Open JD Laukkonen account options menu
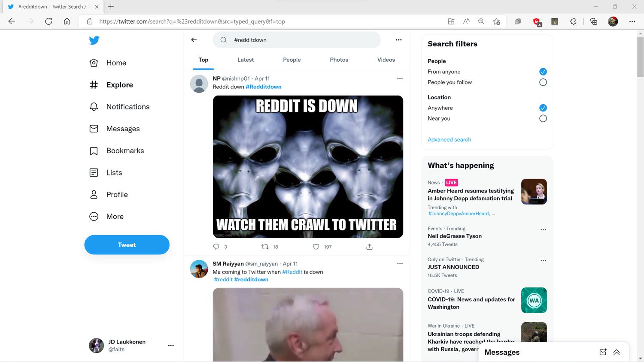The height and width of the screenshot is (362, 644). (x=171, y=345)
